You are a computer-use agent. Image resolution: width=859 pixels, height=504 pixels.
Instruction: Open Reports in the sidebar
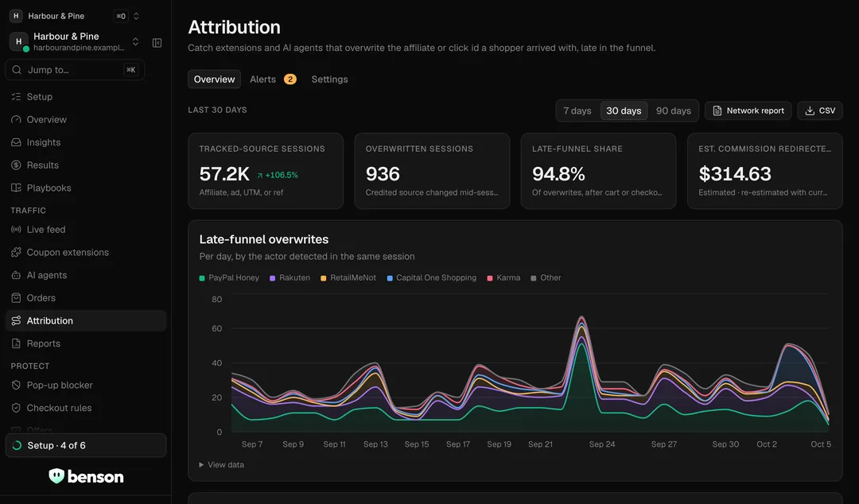point(86,343)
